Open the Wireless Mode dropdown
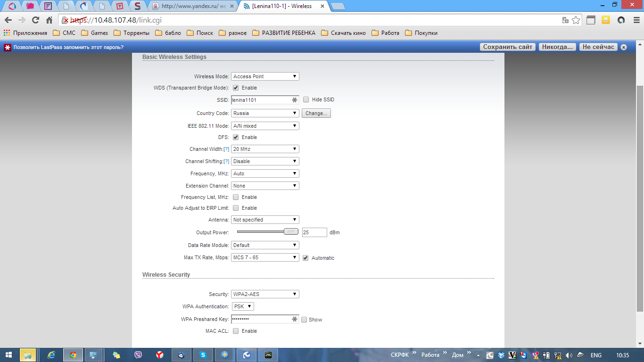The width and height of the screenshot is (644, 362). click(265, 76)
